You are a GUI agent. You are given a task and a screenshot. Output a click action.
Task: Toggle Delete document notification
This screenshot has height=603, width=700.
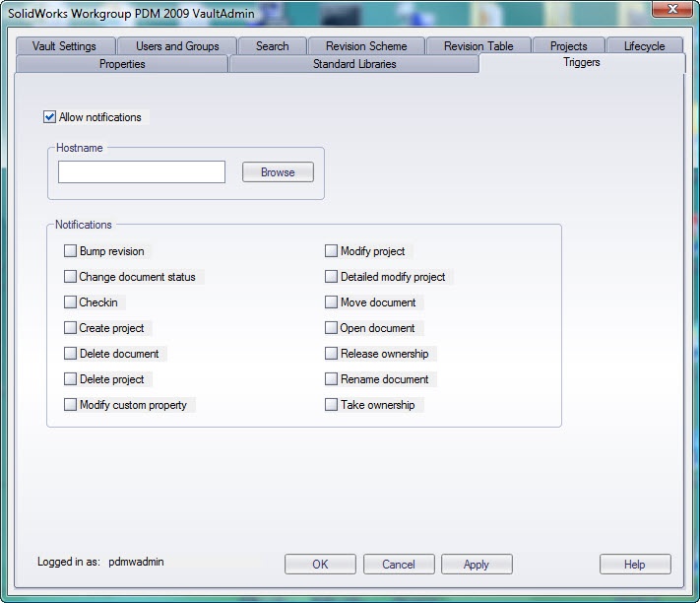(x=70, y=354)
